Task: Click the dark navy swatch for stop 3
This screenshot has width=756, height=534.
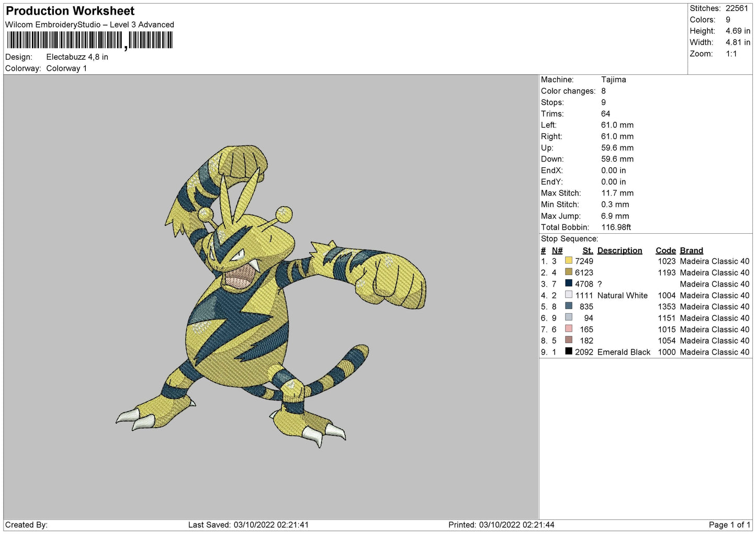Action: (x=569, y=283)
